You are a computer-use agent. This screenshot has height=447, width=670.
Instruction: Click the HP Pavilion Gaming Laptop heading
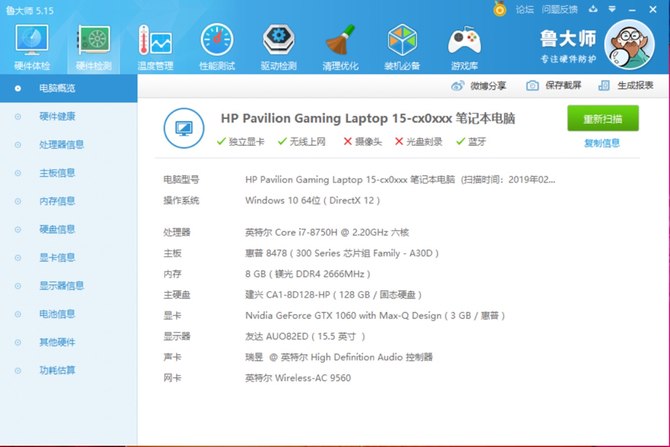pyautogui.click(x=368, y=118)
